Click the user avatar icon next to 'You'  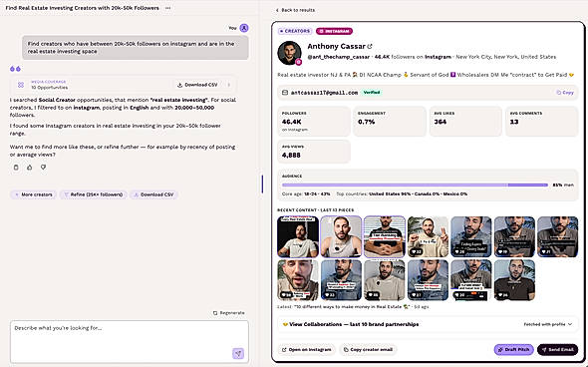pyautogui.click(x=244, y=28)
